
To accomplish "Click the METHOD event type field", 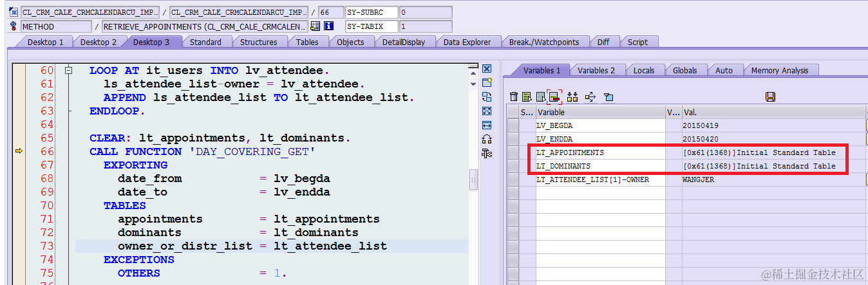I will coord(56,26).
